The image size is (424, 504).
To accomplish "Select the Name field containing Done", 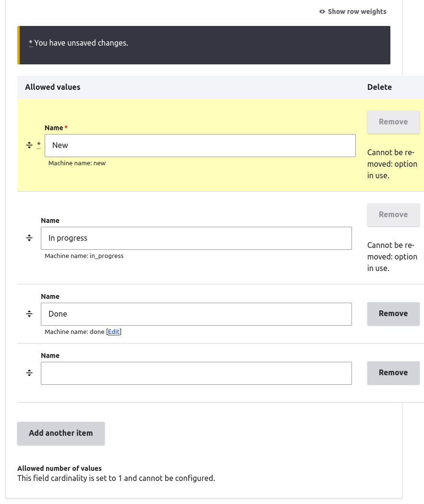I will 196,314.
